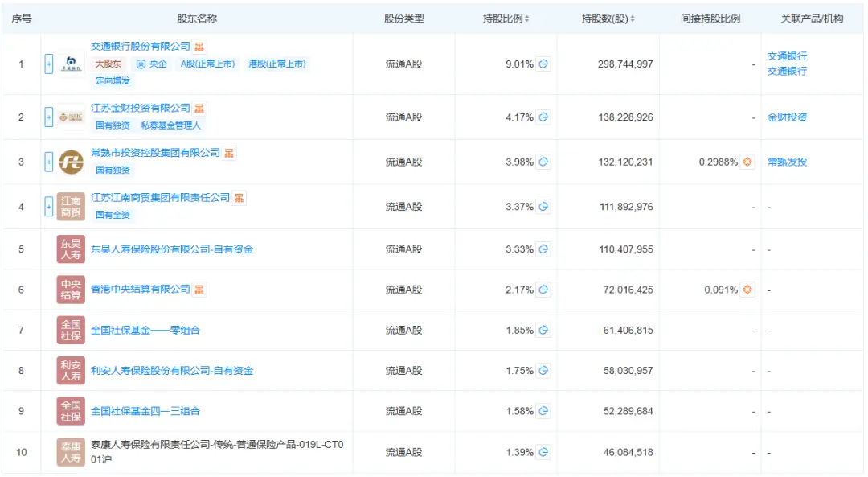
Task: Open 江苏江南商贸集团有限责任公司 link
Action: click(x=160, y=198)
